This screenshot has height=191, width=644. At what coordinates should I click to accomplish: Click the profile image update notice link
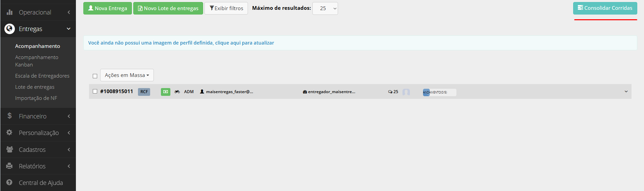point(181,43)
